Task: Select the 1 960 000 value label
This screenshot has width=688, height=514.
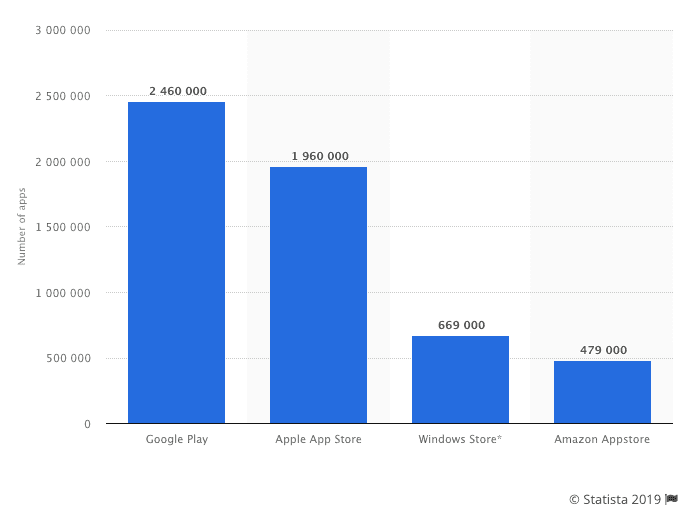Action: (320, 156)
